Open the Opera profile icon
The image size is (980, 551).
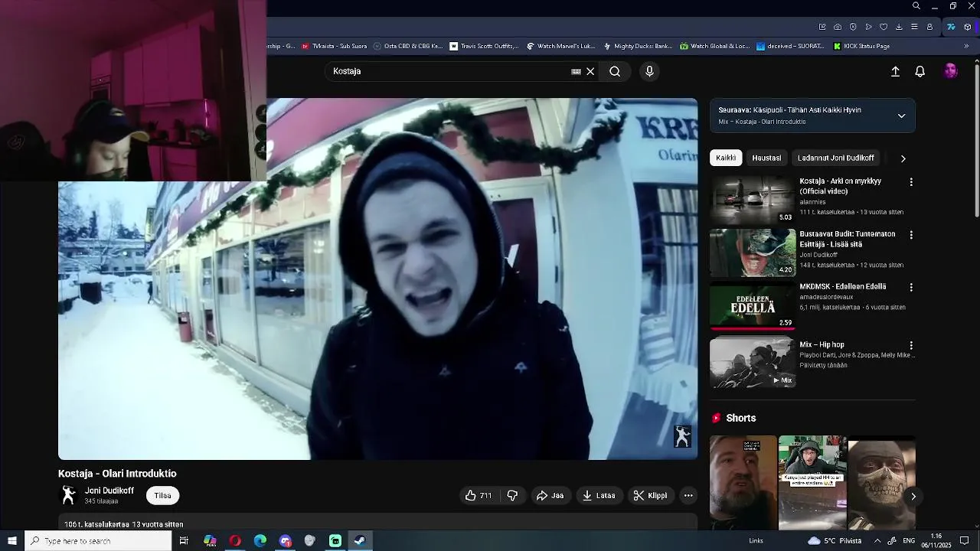coord(929,27)
